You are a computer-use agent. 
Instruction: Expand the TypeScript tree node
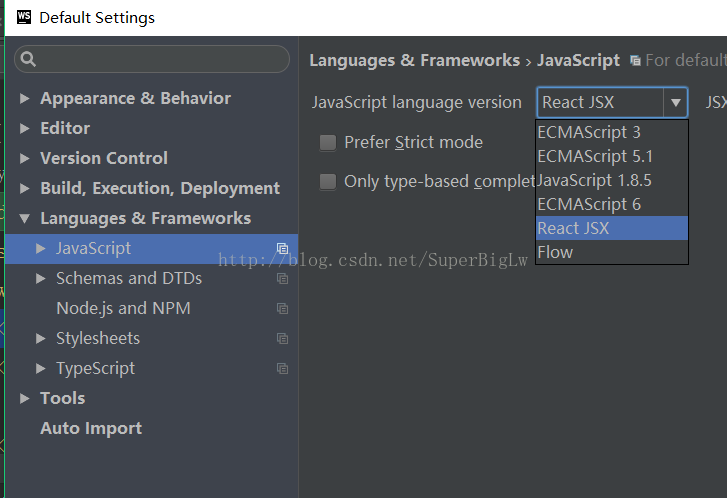(41, 368)
